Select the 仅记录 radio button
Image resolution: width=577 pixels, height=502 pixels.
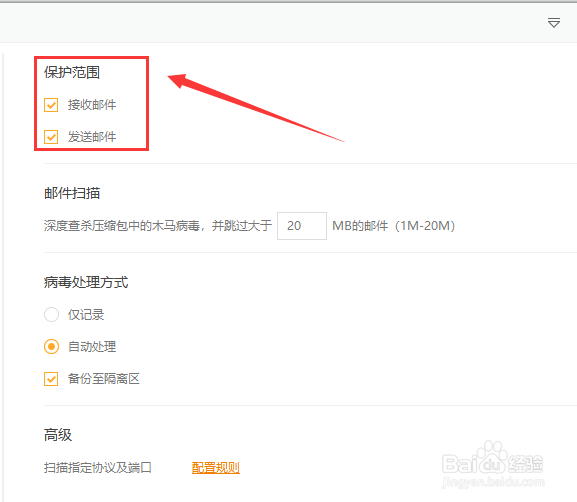point(51,315)
